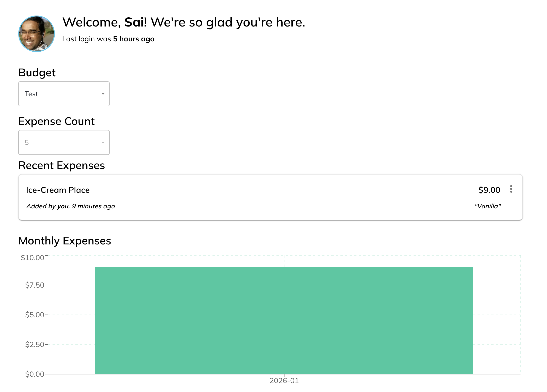Click Sai's profile avatar photo
Viewport: 547px width, 392px height.
pos(36,34)
